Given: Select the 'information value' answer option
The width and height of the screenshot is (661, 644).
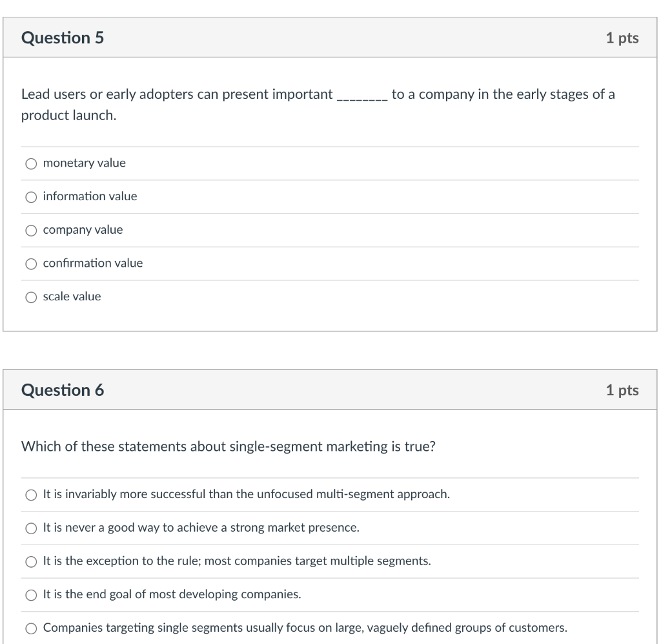Looking at the screenshot, I should pos(31,197).
